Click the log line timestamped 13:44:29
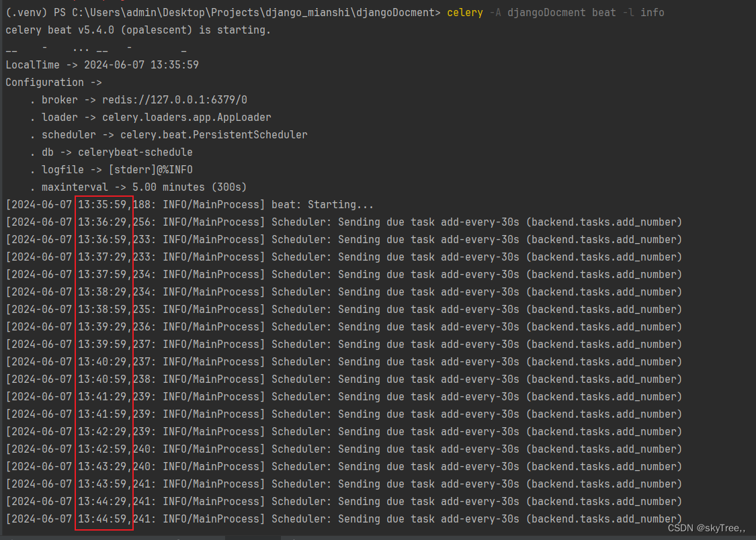Screen dimensions: 756x540 (344, 502)
